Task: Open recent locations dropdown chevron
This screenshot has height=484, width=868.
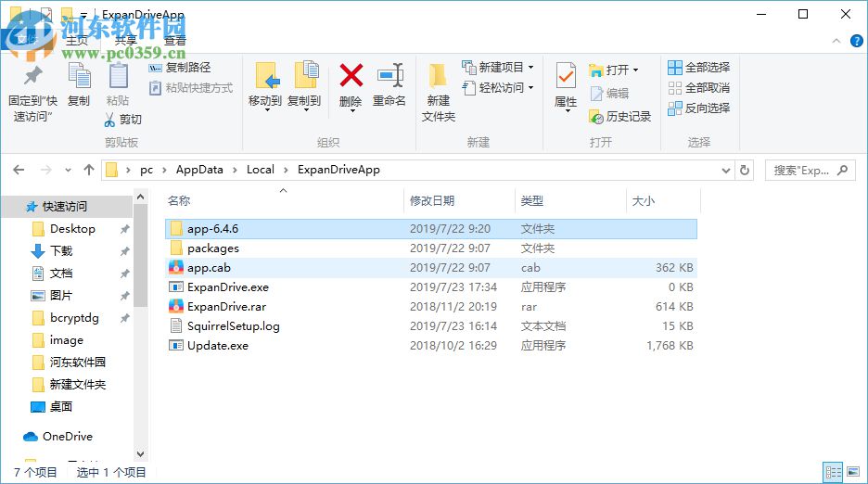Action: pyautogui.click(x=68, y=170)
